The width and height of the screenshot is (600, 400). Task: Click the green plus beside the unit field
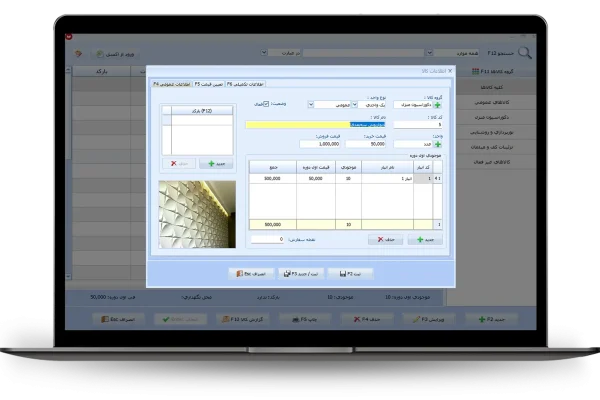437,144
